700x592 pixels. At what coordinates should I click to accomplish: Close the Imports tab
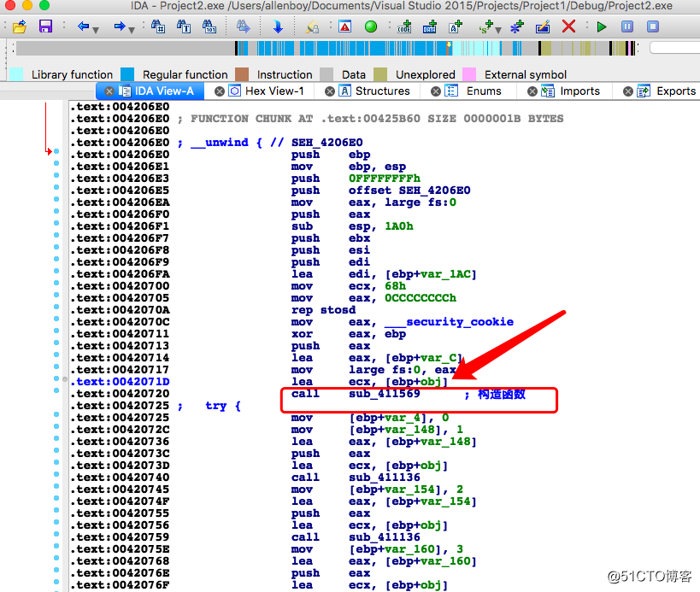click(x=532, y=91)
